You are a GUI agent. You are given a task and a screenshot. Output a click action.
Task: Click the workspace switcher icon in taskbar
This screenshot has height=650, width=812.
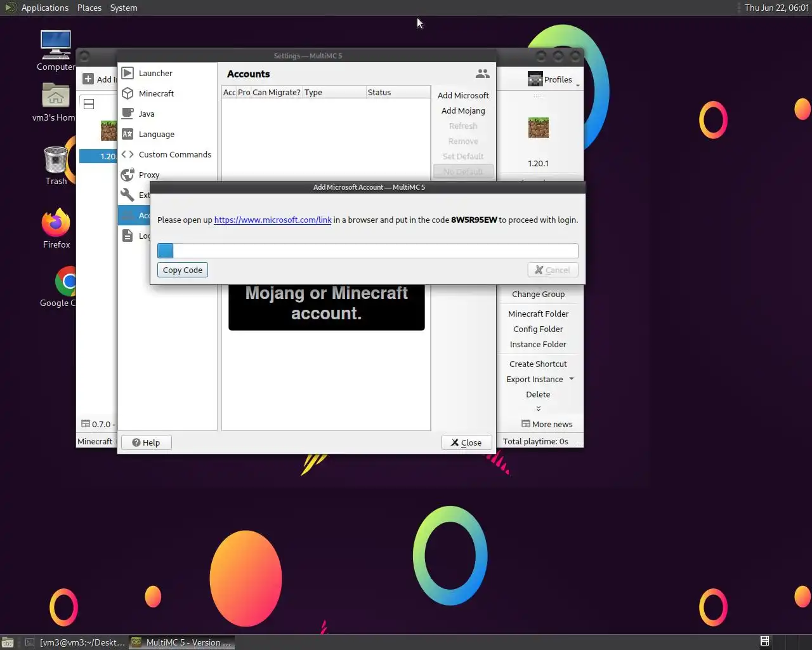click(764, 641)
